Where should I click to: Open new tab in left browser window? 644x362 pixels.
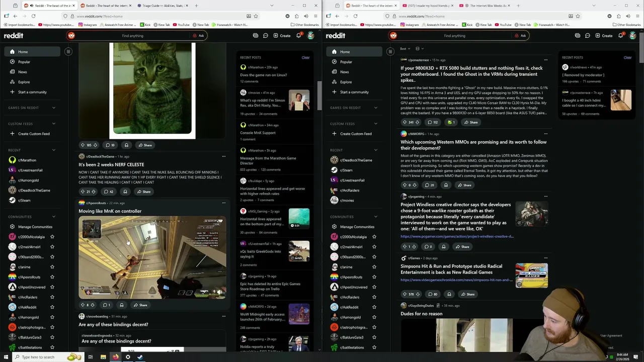coord(196,6)
